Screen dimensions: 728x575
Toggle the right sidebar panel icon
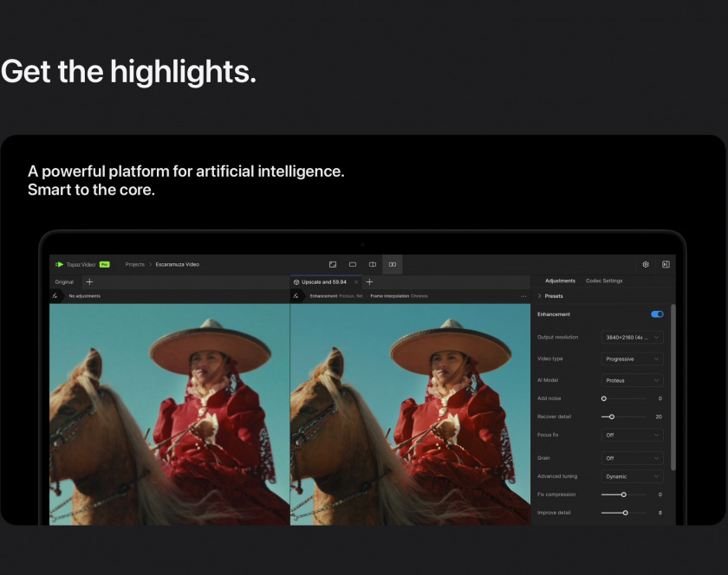point(666,264)
